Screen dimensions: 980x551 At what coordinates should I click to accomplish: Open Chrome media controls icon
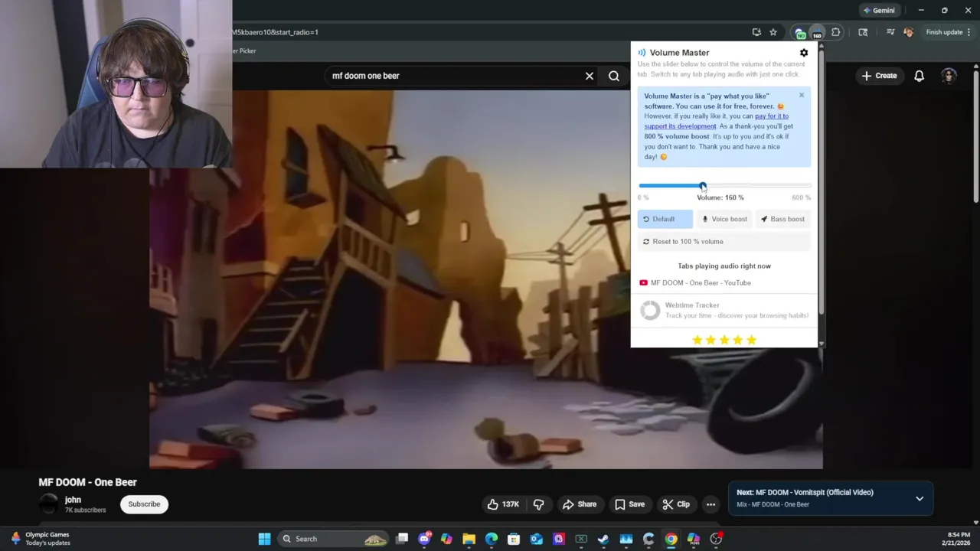click(x=890, y=32)
